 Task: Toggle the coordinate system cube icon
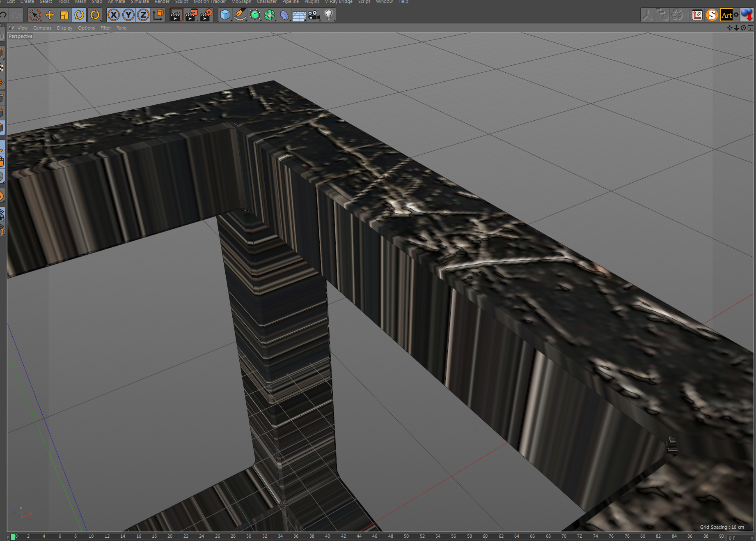[158, 15]
